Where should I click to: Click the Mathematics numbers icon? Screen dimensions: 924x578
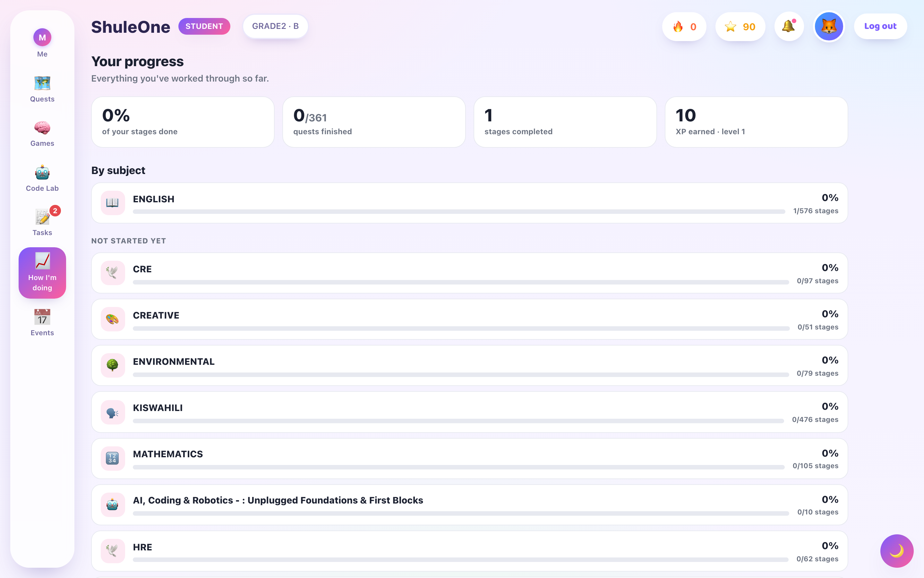click(113, 458)
